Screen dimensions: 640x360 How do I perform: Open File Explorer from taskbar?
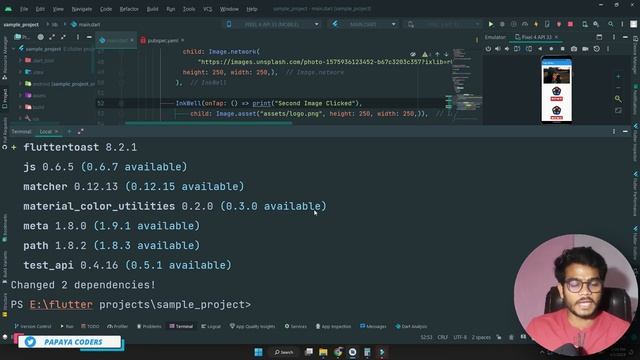click(x=323, y=352)
